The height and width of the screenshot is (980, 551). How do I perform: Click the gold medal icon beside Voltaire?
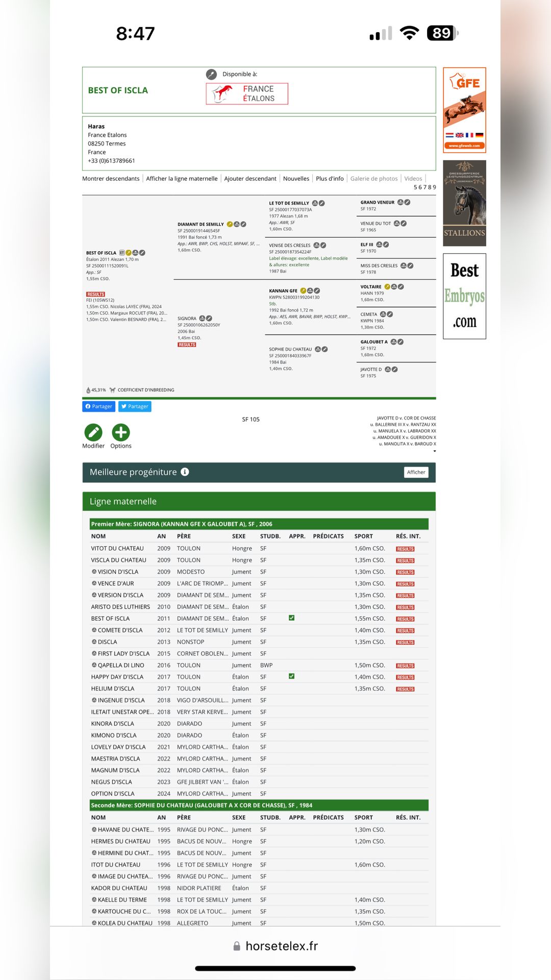387,287
